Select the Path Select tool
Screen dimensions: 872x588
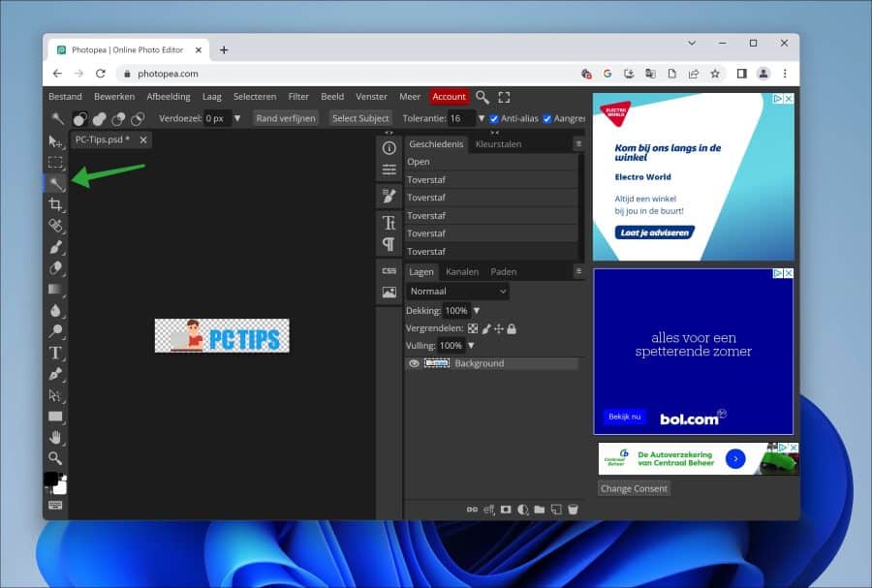55,395
